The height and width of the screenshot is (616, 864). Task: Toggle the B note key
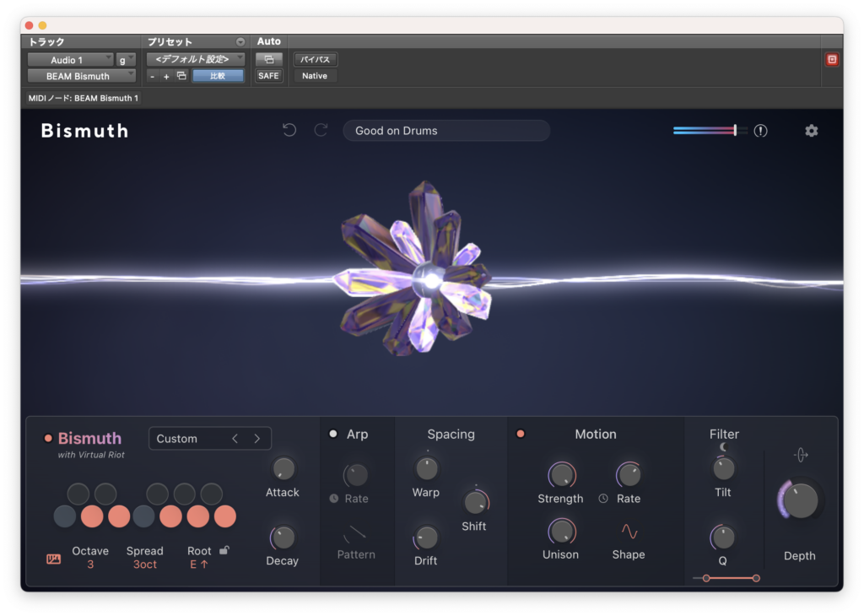click(x=224, y=516)
